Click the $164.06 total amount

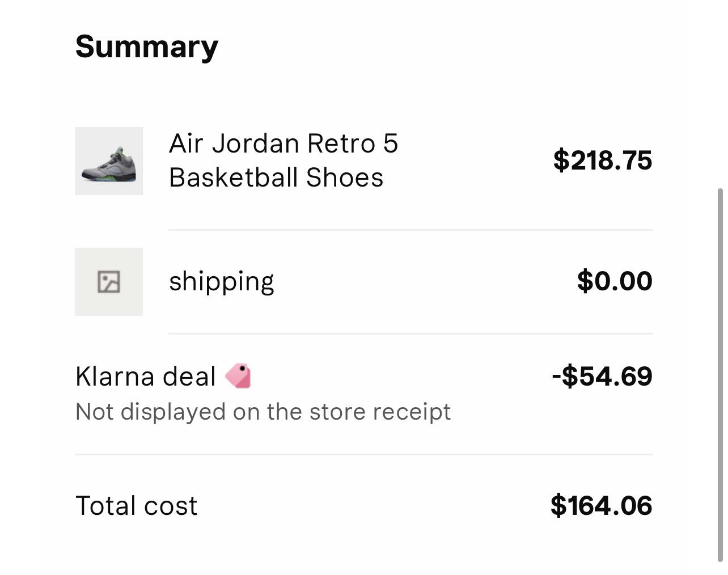(601, 505)
